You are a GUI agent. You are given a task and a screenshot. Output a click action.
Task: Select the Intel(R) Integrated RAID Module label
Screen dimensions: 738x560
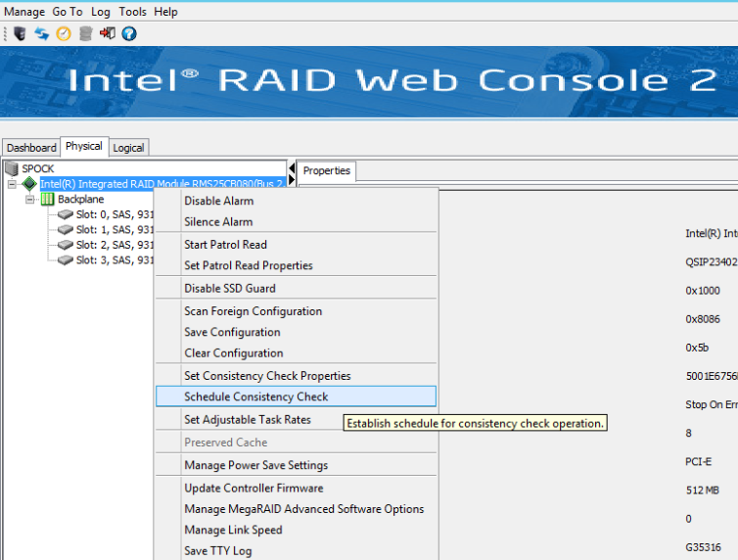(162, 183)
